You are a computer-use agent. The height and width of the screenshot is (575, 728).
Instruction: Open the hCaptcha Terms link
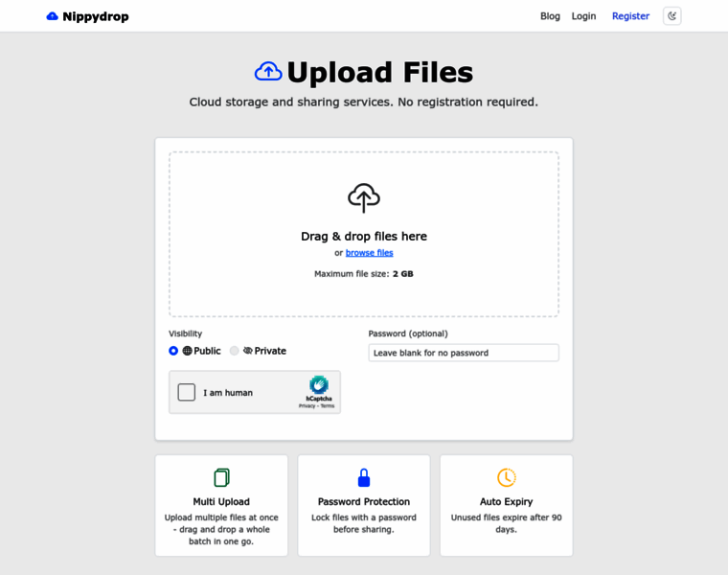(328, 406)
